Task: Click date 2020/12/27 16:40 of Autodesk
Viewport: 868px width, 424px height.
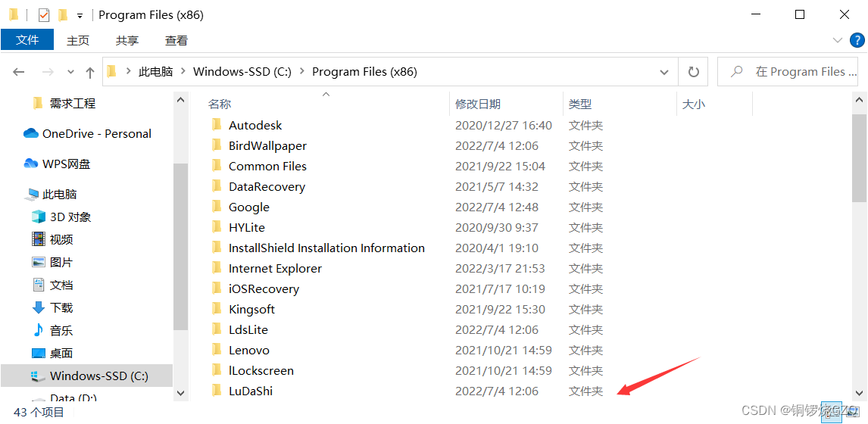Action: 503,125
